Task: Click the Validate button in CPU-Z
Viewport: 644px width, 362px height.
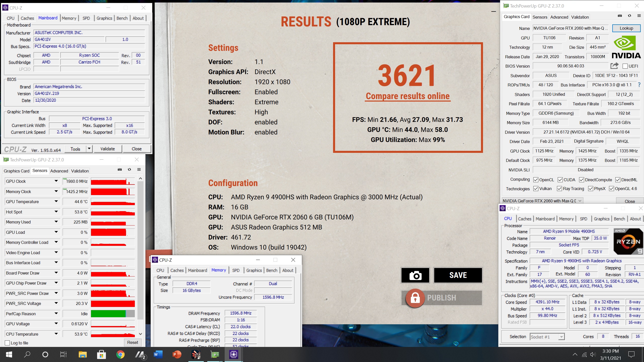Action: point(108,149)
